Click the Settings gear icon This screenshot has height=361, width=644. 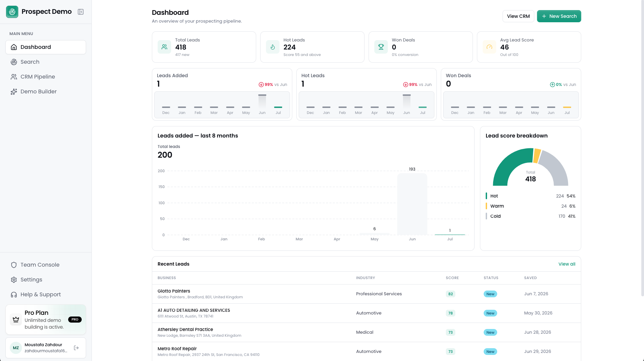14,280
